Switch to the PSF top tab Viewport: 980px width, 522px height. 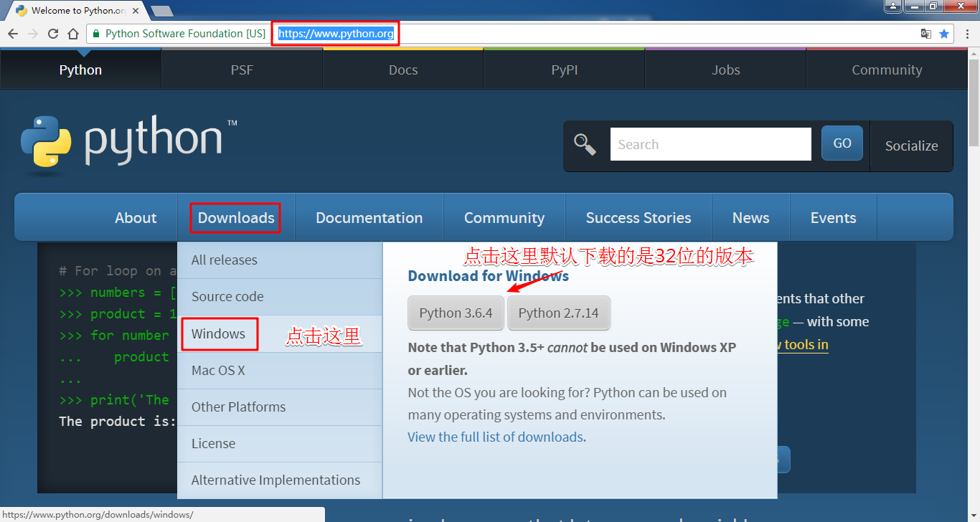pyautogui.click(x=242, y=70)
